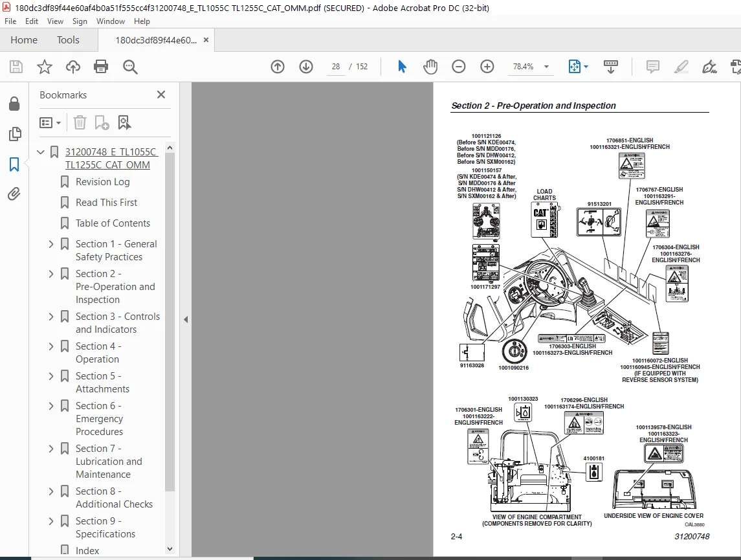Select the arrow selection tool
Image resolution: width=741 pixels, height=560 pixels.
point(402,67)
